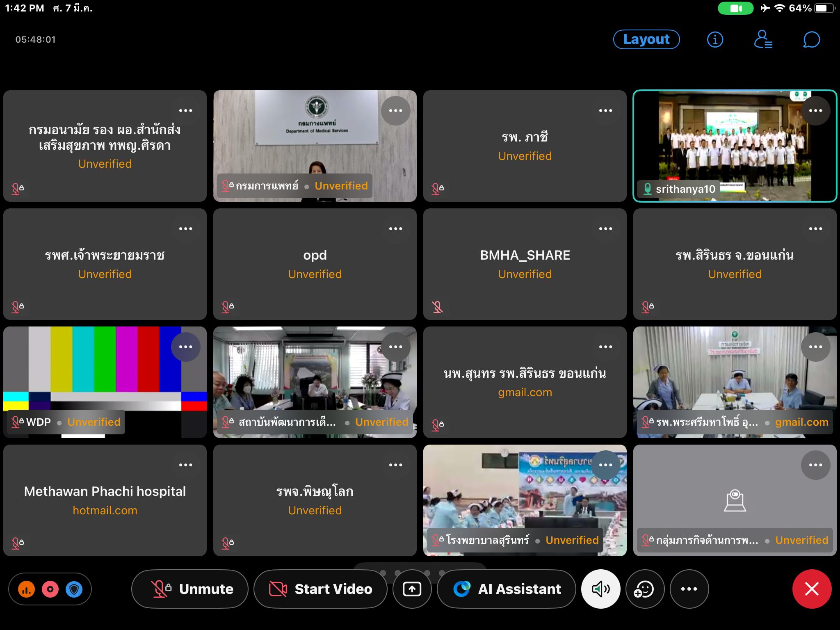Toggle Start Video button
840x630 pixels.
(x=320, y=589)
